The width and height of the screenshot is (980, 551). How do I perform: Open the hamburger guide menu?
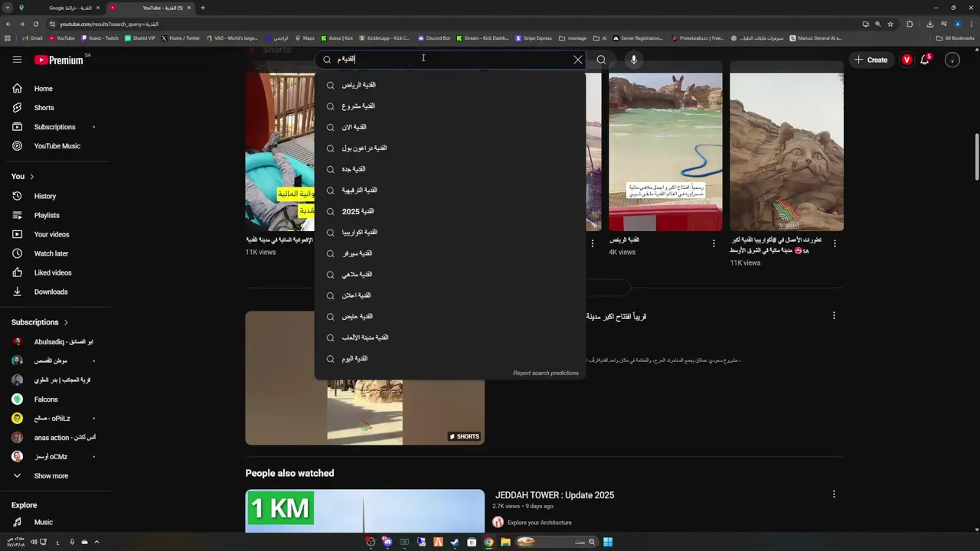click(17, 60)
